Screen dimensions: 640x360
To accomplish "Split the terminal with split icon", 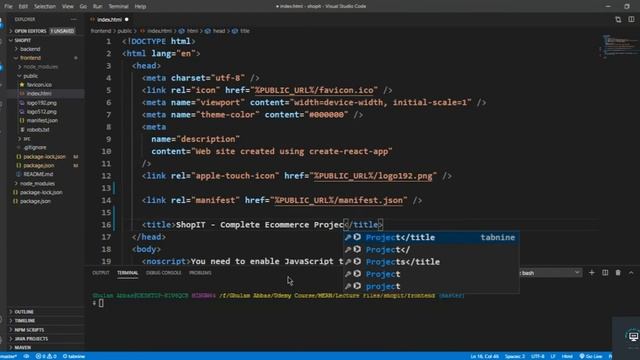I will click(605, 273).
